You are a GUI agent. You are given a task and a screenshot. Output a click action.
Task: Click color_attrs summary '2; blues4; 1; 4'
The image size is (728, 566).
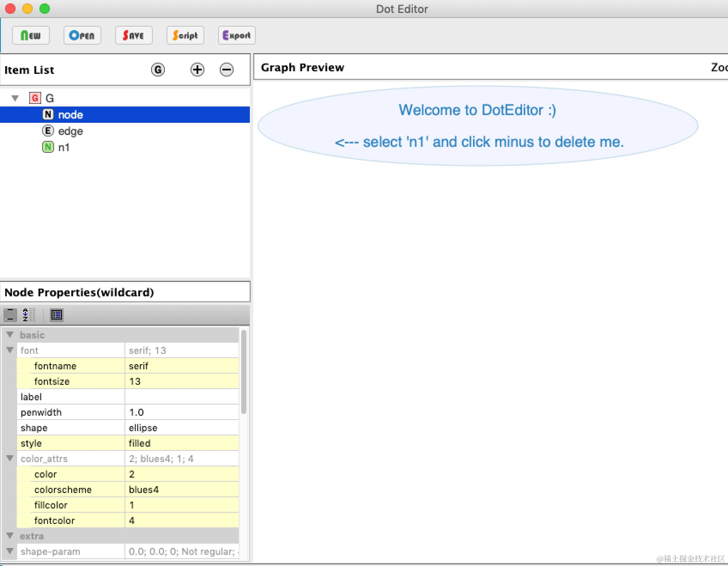[x=161, y=459]
